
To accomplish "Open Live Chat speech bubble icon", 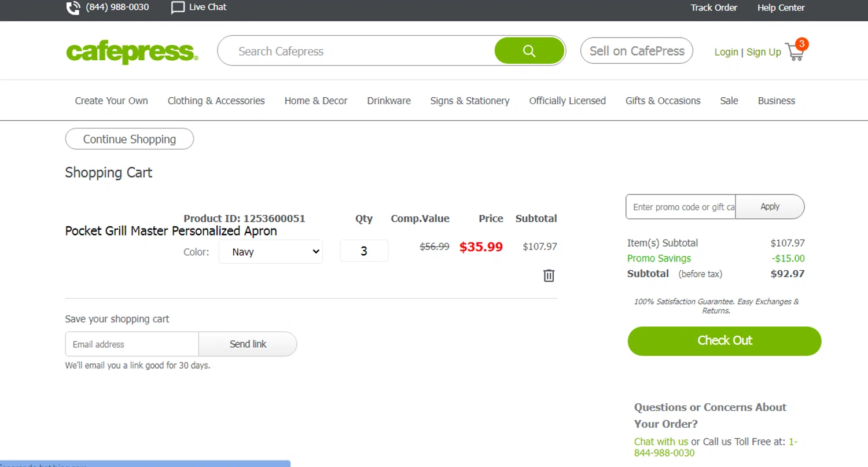I will (178, 8).
